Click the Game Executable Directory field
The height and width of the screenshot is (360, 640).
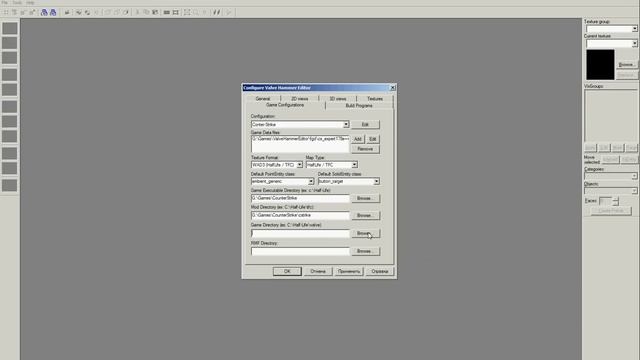click(x=300, y=198)
